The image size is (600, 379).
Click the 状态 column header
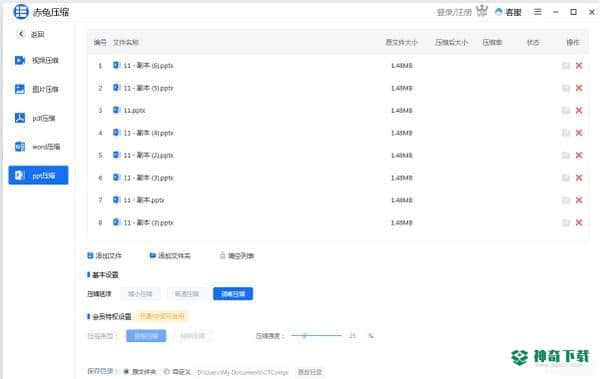pyautogui.click(x=533, y=42)
